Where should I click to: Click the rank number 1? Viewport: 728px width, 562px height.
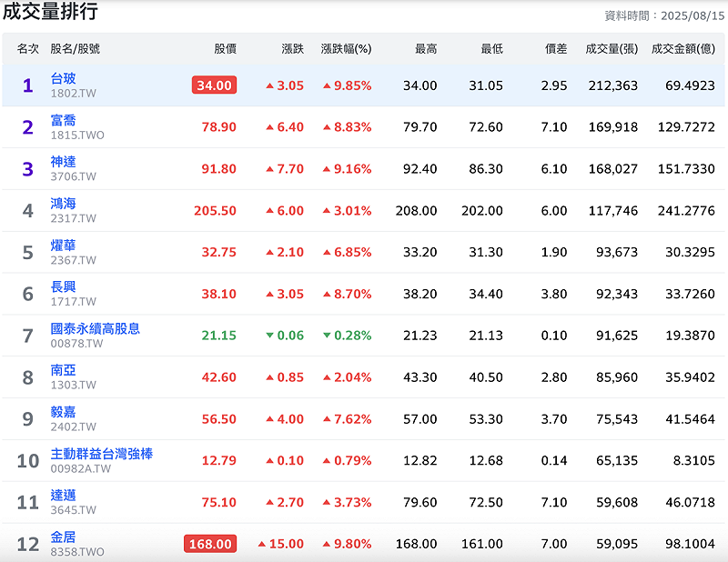click(x=28, y=85)
